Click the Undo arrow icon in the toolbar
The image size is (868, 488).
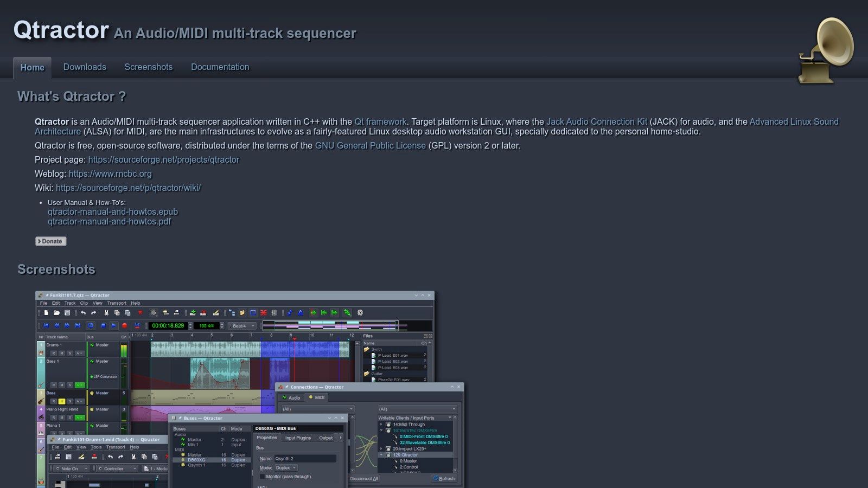pyautogui.click(x=84, y=314)
